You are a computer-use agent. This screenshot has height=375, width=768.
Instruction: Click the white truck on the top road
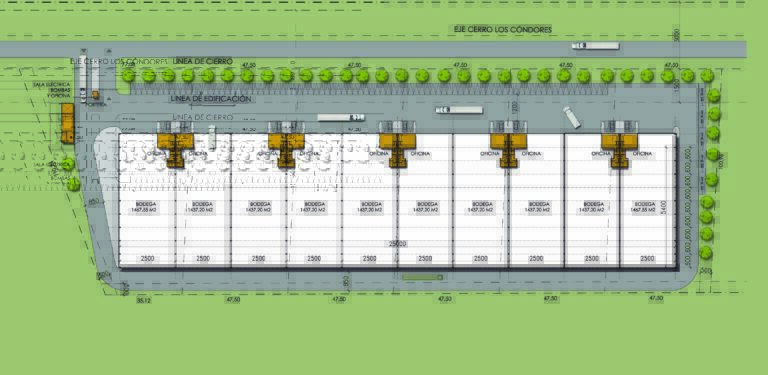click(595, 46)
